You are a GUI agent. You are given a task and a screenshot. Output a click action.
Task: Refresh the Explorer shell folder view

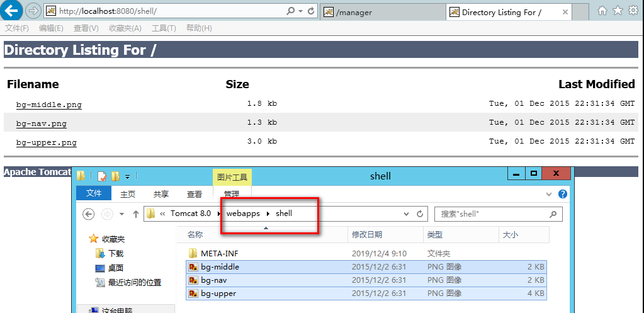coord(420,214)
